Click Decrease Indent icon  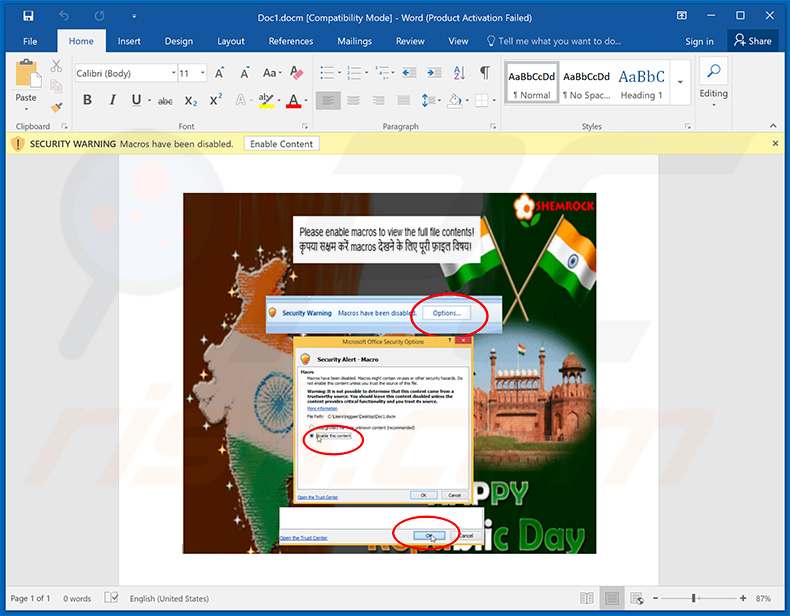[409, 73]
